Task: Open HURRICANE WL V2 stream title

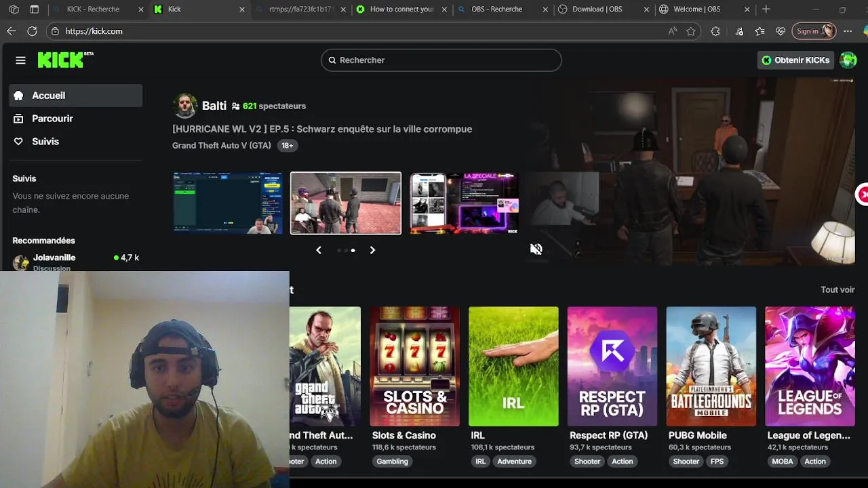Action: click(x=322, y=129)
